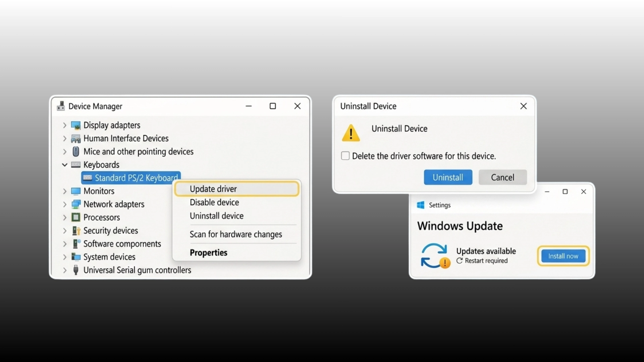Click the Security devices icon

pyautogui.click(x=76, y=231)
